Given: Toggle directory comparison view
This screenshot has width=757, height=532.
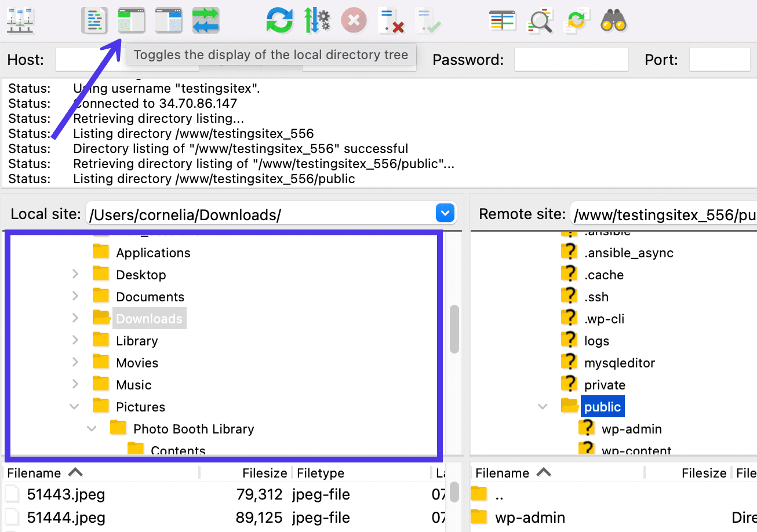Looking at the screenshot, I should 502,20.
